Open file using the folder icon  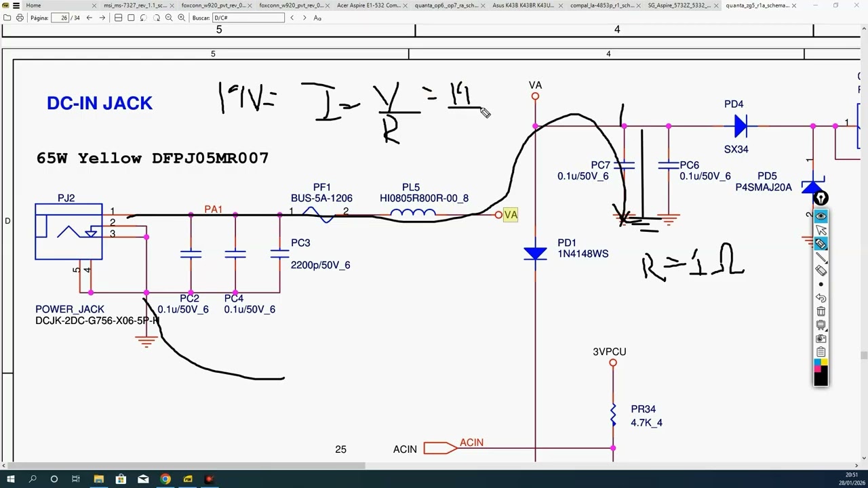coord(7,18)
